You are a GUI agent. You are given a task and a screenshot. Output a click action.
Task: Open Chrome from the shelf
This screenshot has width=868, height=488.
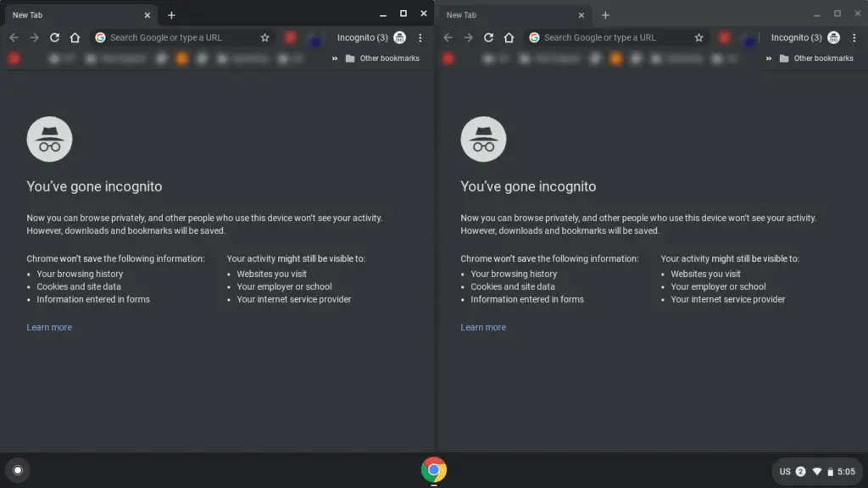point(434,470)
